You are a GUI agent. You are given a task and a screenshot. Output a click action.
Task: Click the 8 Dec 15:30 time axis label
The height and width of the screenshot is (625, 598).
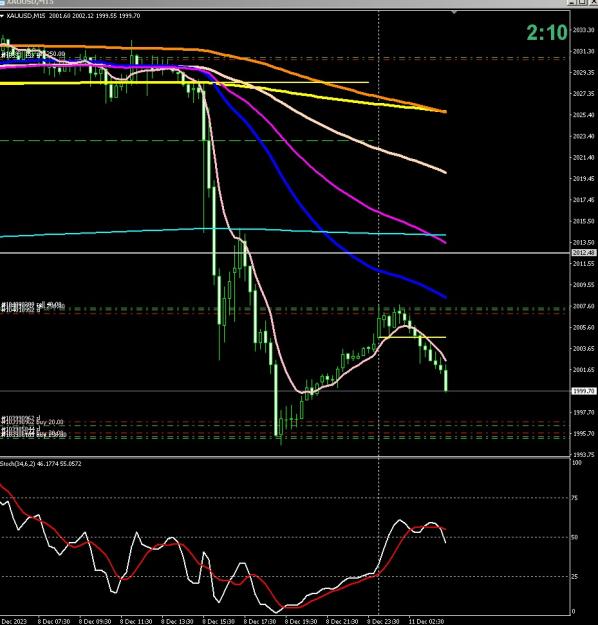click(x=218, y=621)
